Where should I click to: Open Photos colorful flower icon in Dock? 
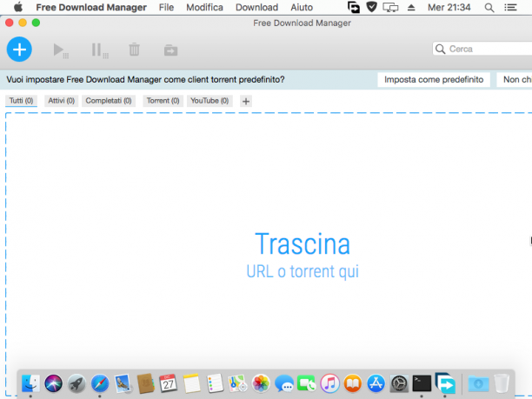261,383
